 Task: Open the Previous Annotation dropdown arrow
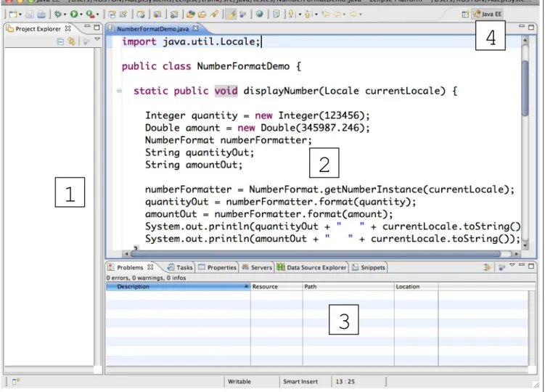316,15
